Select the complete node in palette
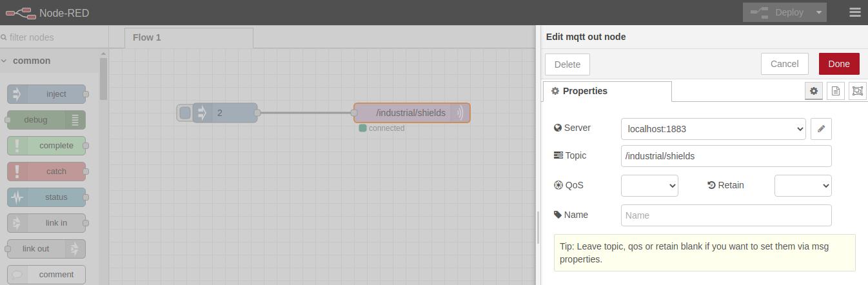868x285 pixels. pyautogui.click(x=46, y=146)
